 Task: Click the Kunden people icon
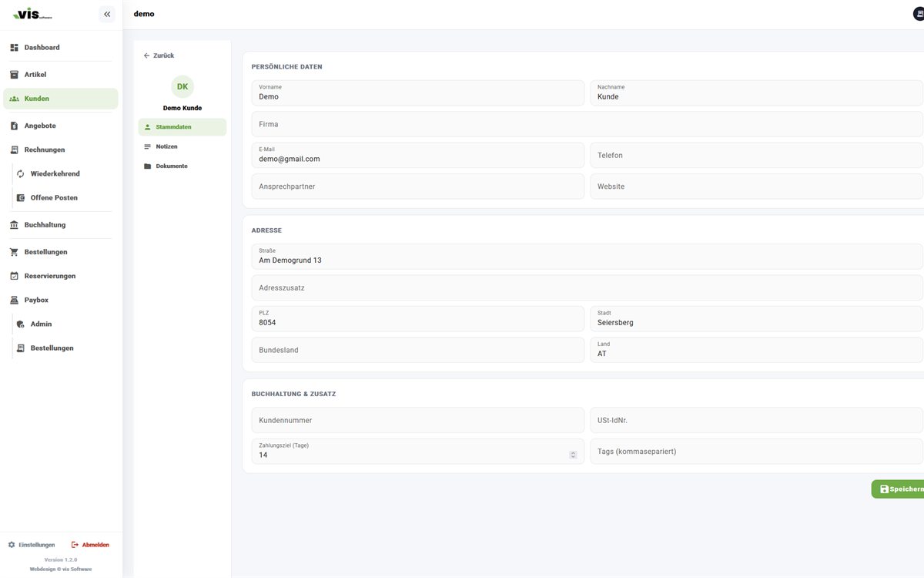coord(14,99)
